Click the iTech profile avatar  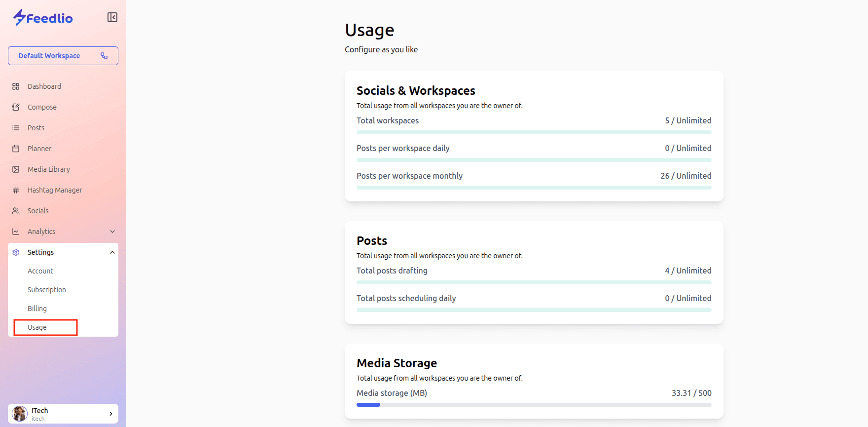coord(20,414)
